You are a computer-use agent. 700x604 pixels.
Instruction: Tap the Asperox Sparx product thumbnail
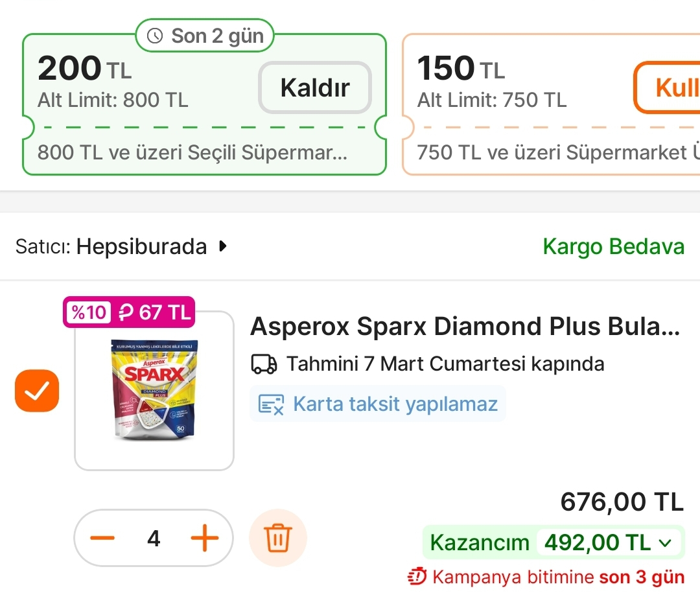154,391
